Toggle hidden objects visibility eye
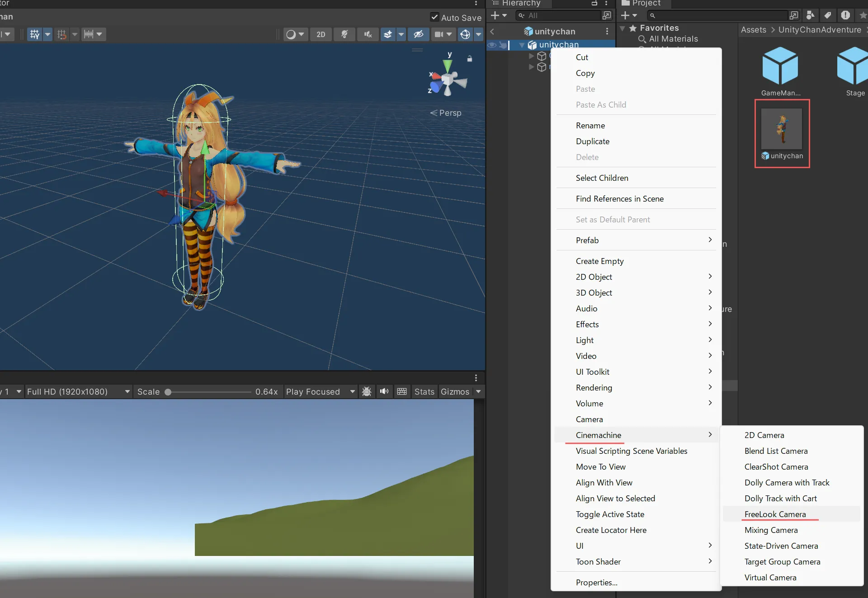Screen dimensions: 868x598 coord(419,34)
